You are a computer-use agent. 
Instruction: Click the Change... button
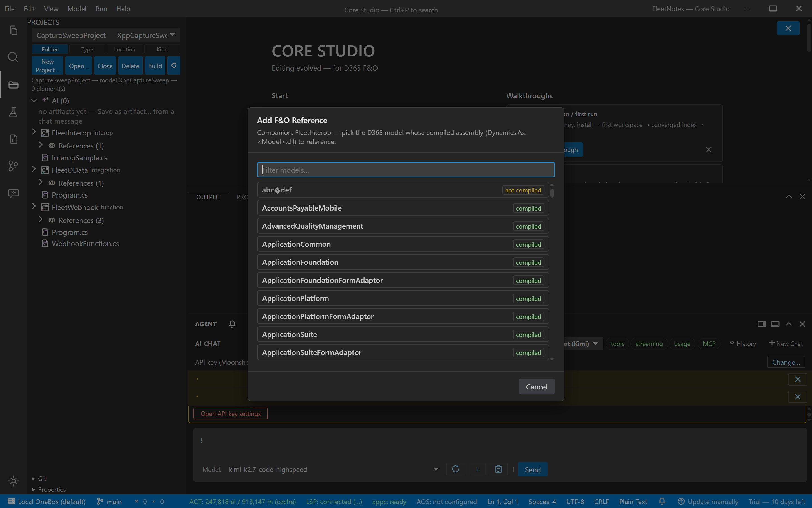point(786,362)
